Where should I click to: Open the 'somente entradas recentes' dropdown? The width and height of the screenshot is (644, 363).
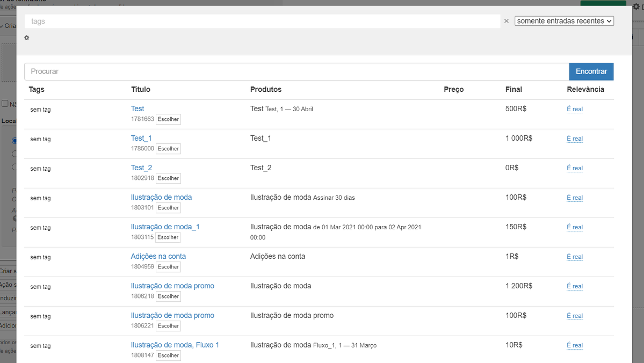(564, 21)
